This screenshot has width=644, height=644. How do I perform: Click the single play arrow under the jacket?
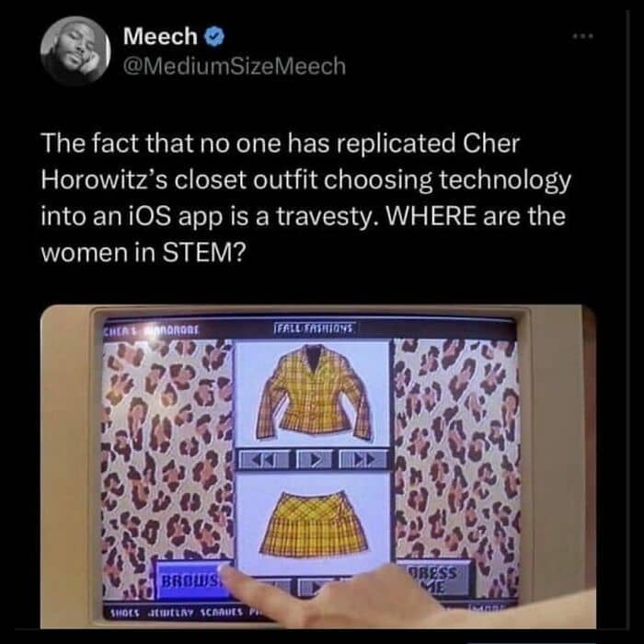[315, 460]
